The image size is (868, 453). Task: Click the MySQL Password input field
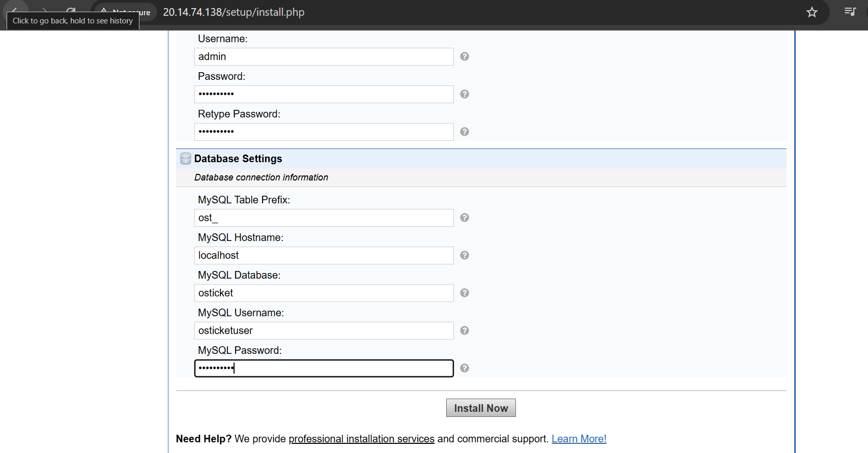324,368
